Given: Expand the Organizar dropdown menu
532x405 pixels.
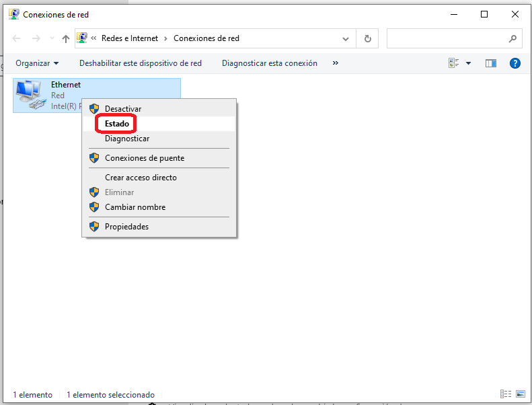Looking at the screenshot, I should tap(38, 63).
